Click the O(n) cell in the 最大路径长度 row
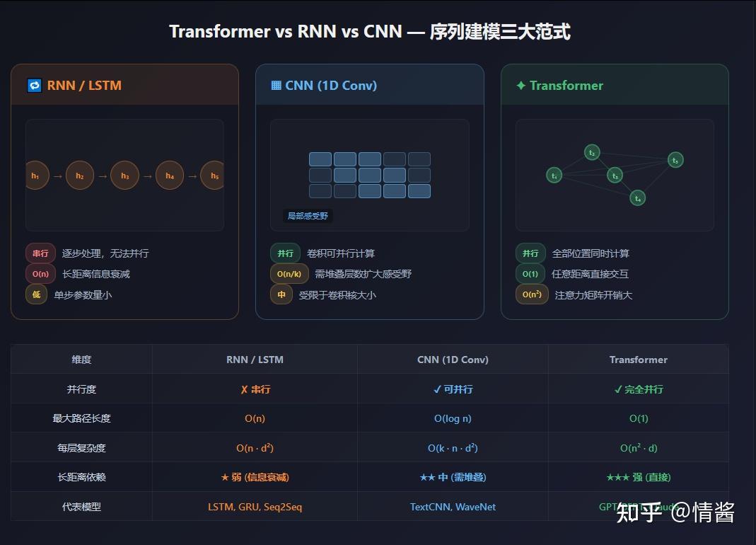Screen dimensions: 756x545 click(255, 418)
